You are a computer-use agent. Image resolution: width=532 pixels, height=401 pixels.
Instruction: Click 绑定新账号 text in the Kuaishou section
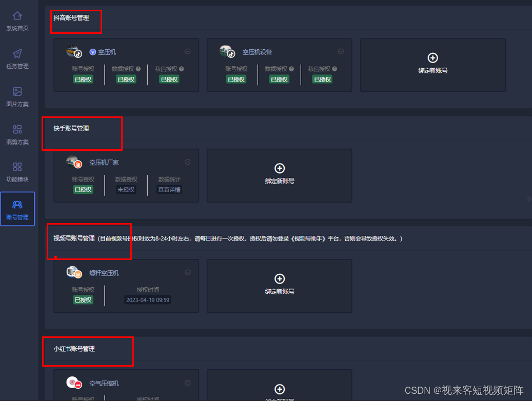pos(280,181)
